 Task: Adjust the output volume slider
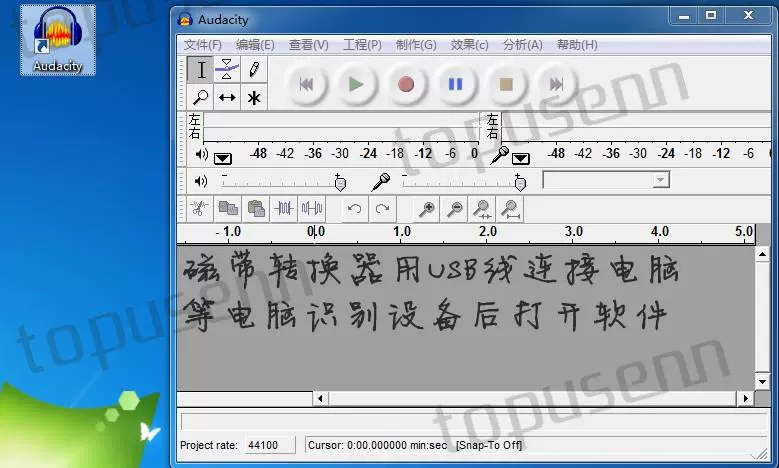284,183
